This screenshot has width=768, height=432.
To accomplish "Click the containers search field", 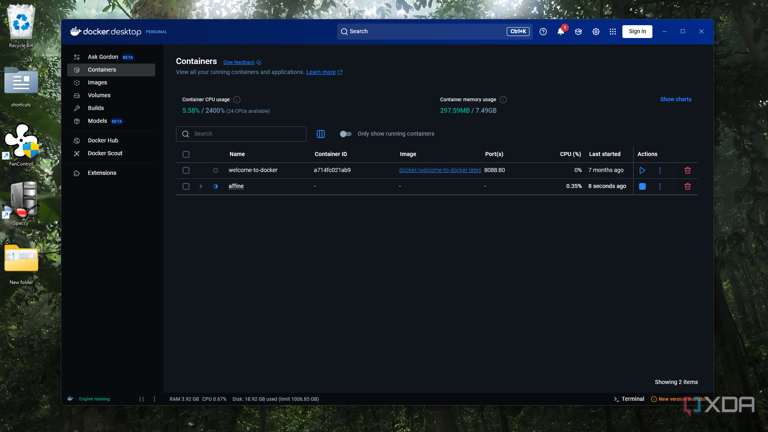I will point(241,134).
